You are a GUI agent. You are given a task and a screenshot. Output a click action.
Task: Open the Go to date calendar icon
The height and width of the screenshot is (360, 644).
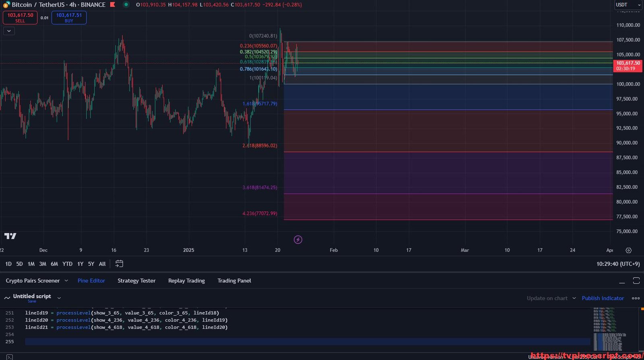pyautogui.click(x=119, y=264)
